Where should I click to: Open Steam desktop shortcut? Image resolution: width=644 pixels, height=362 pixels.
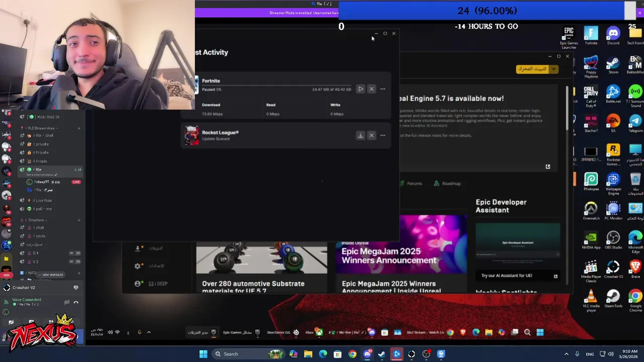coord(613,65)
